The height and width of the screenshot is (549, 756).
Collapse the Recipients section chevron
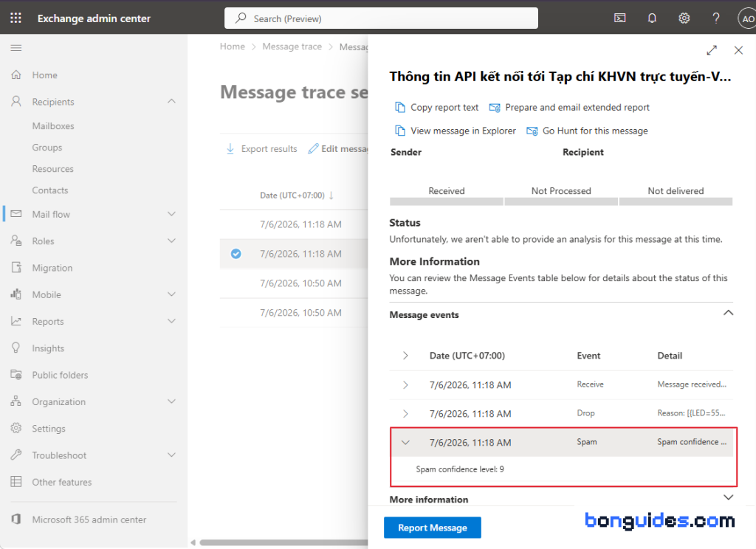coord(171,101)
